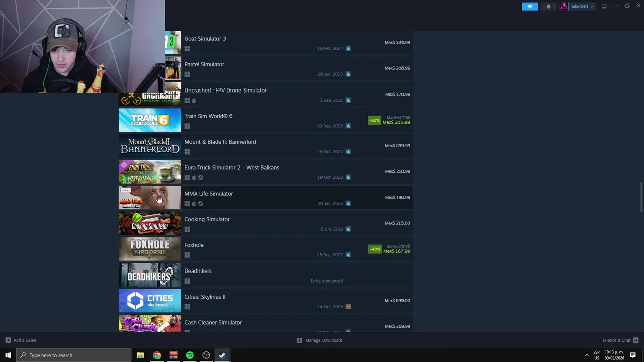Viewport: 644px width, 362px height.
Task: Switch to Big Picture mode monitor icon
Action: (x=604, y=6)
